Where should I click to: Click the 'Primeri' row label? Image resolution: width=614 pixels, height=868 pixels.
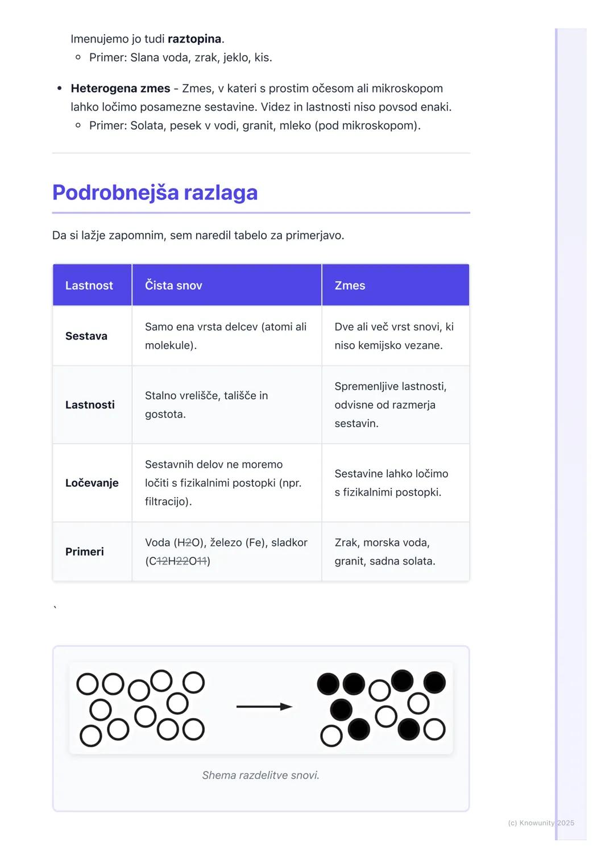click(85, 552)
